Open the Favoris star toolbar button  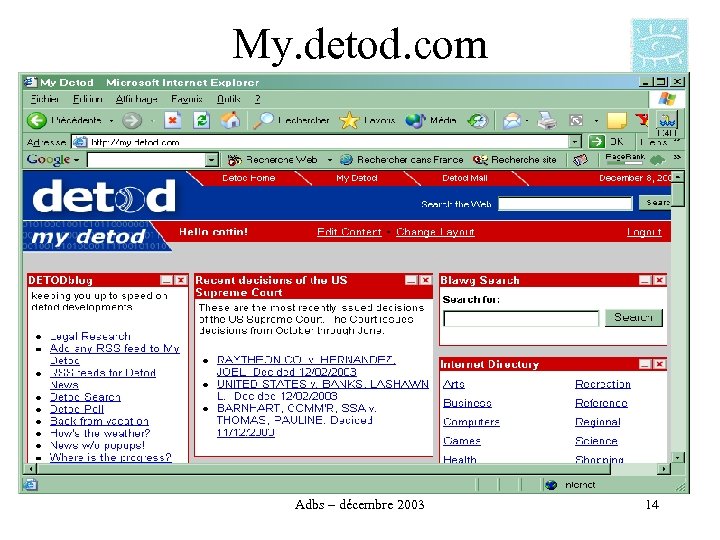pos(366,120)
